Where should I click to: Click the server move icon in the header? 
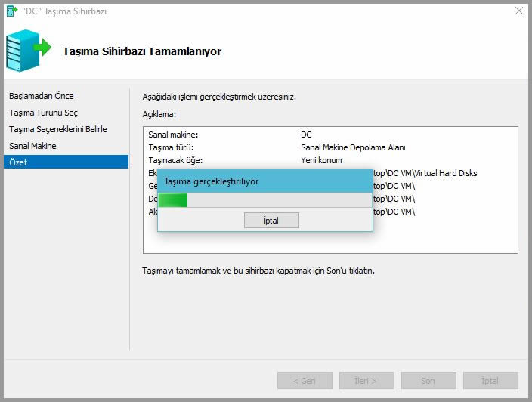click(x=28, y=50)
